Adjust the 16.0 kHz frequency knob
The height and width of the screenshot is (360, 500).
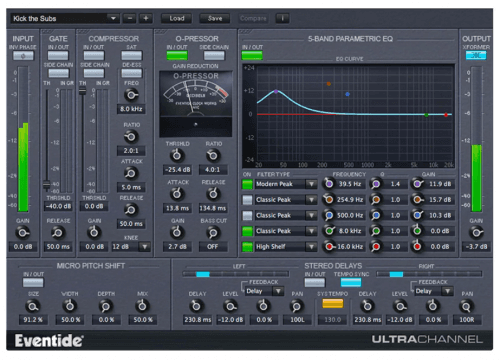pos(329,247)
